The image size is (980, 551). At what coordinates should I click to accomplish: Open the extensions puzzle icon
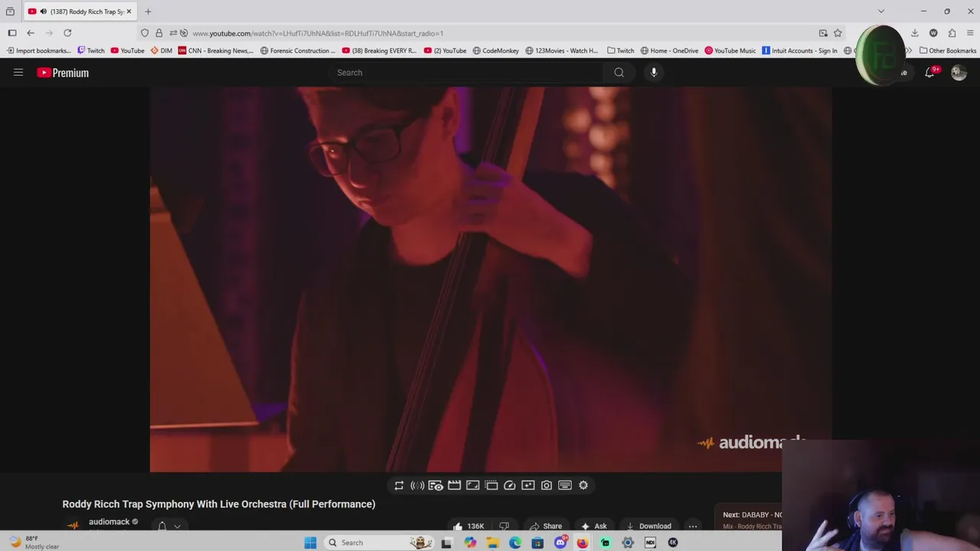point(952,33)
